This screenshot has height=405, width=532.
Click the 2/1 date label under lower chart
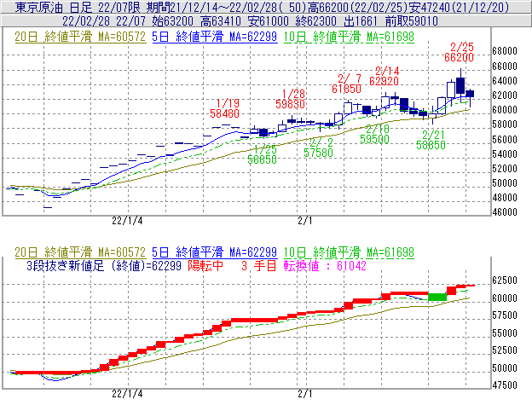(304, 394)
